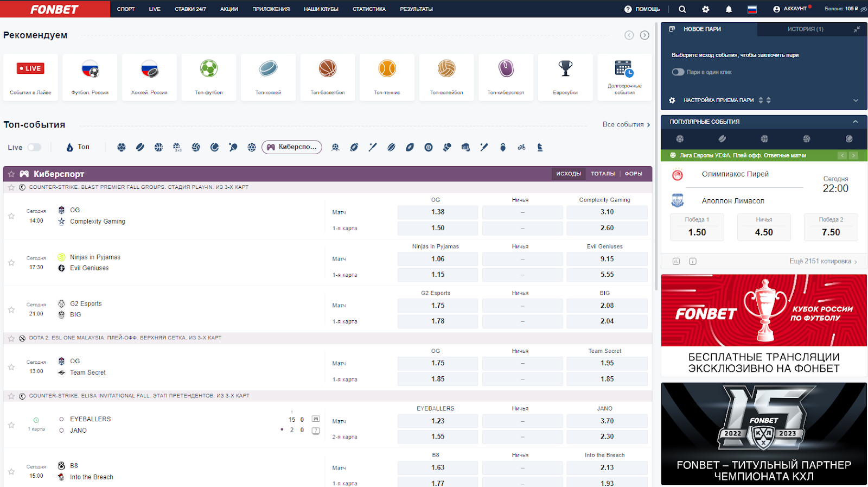Open the Events in Live recommendation card
The image size is (868, 487).
30,77
